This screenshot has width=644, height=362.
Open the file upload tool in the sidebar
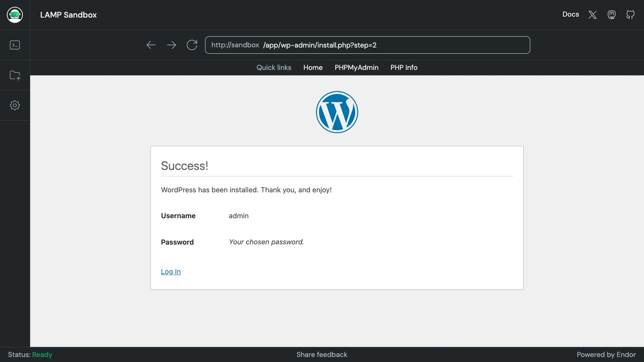click(x=15, y=75)
